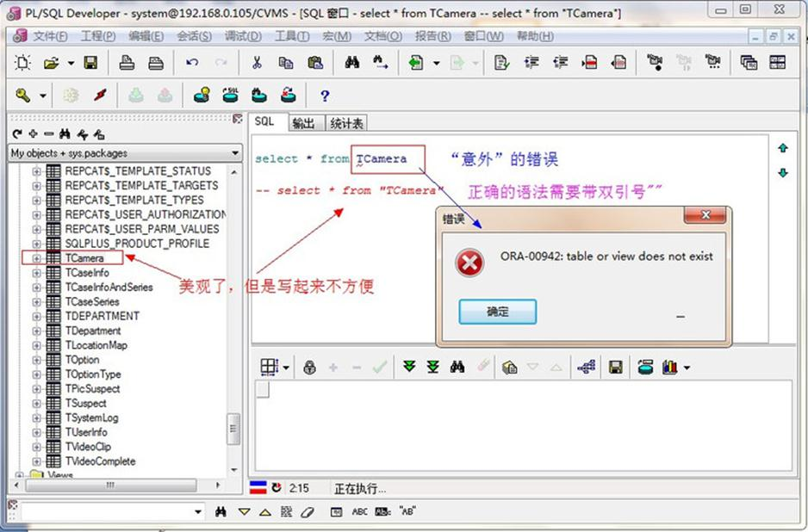Click the 确定 button in error dialog
This screenshot has width=808, height=532.
point(498,313)
